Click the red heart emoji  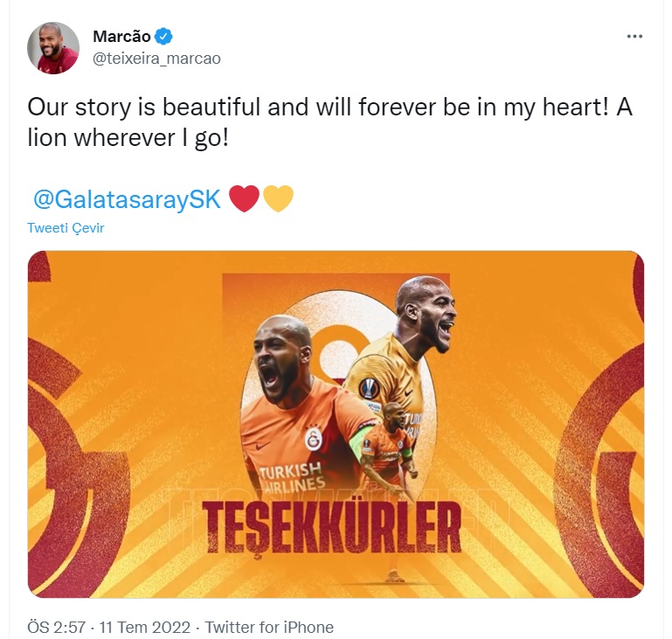(x=245, y=198)
